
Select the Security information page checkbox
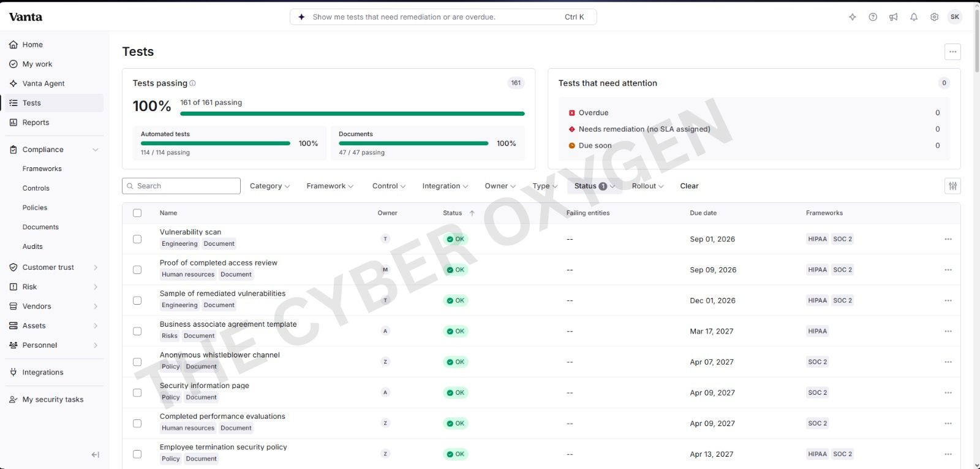tap(137, 392)
